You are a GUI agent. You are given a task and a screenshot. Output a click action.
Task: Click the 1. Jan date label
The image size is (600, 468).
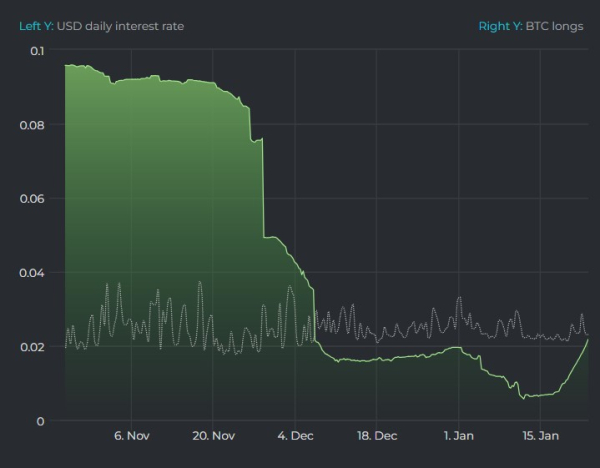pos(458,436)
